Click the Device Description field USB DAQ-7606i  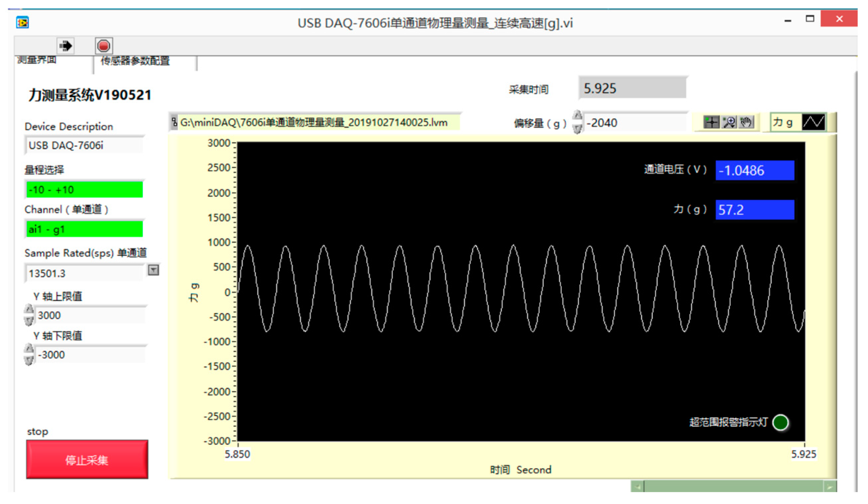point(84,145)
